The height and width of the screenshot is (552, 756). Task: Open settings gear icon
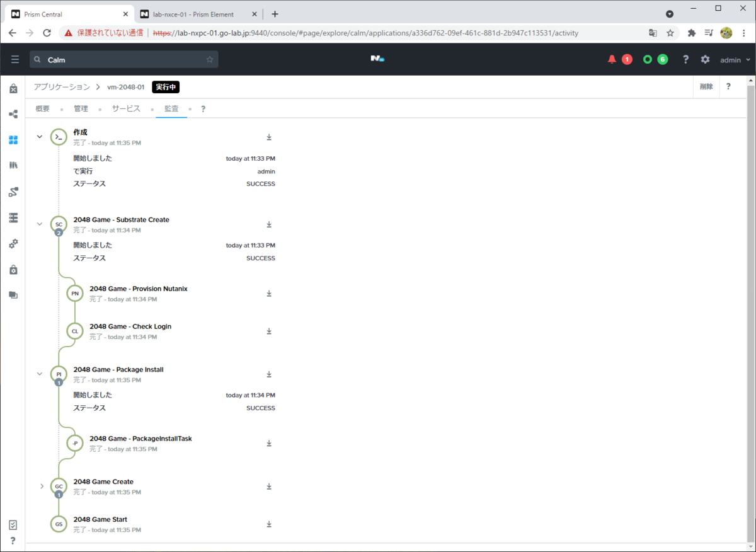pos(705,59)
